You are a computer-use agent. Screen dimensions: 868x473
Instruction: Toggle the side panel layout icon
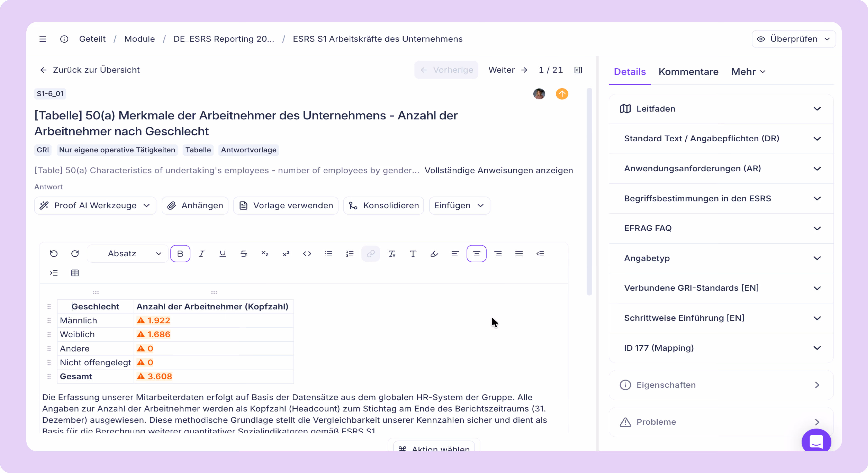pyautogui.click(x=578, y=70)
